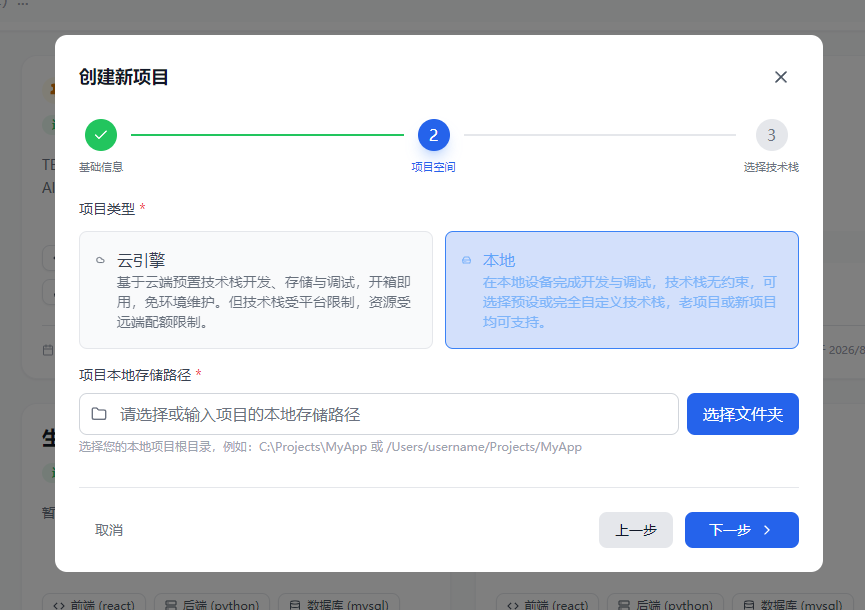The width and height of the screenshot is (865, 610).
Task: Focus the 项目本地存储路径 input field
Action: (379, 414)
